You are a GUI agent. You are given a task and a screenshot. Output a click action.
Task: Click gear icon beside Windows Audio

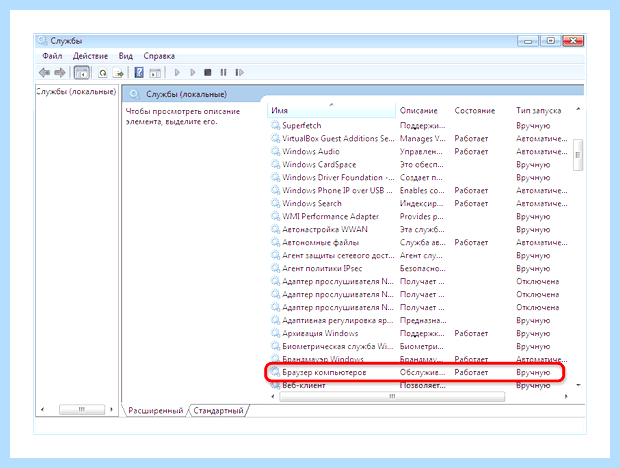coord(275,151)
